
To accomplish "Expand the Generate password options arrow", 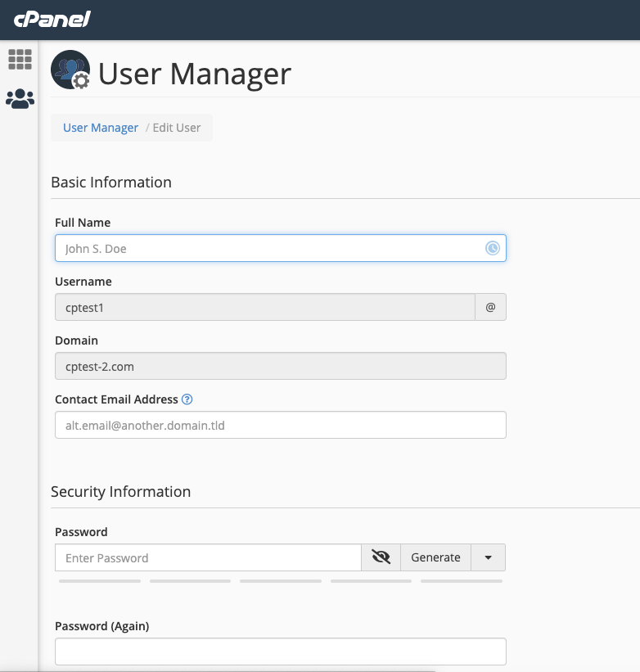I will [488, 557].
